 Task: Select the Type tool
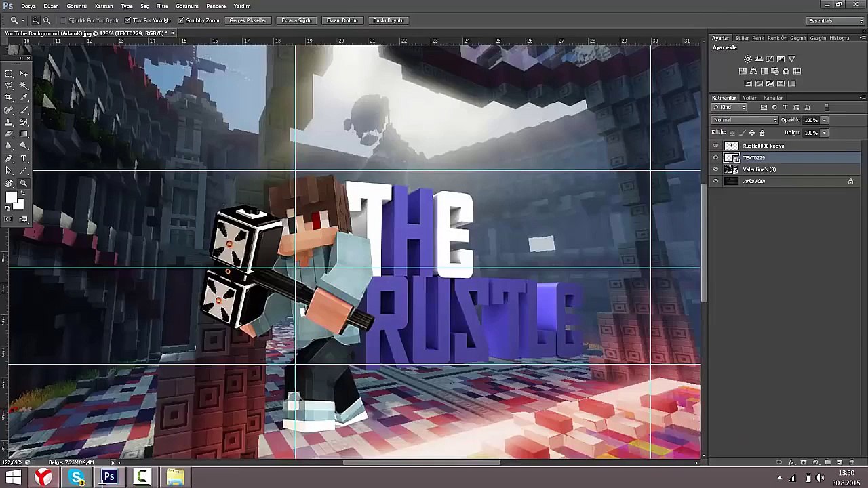click(x=24, y=159)
